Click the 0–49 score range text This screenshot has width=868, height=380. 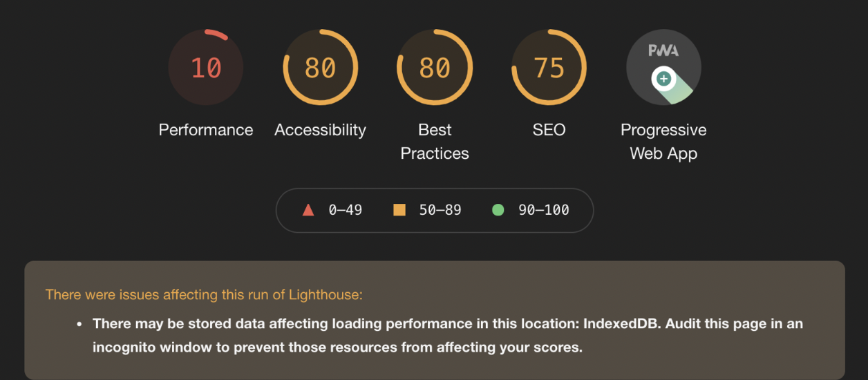tap(345, 210)
